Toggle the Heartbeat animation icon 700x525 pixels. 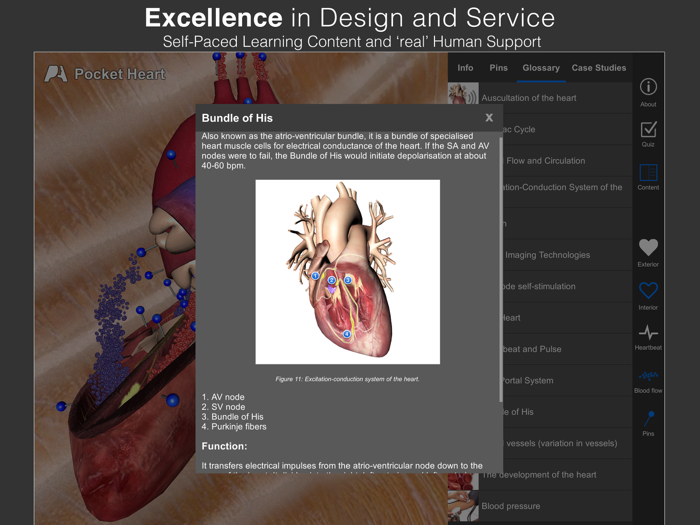point(648,338)
